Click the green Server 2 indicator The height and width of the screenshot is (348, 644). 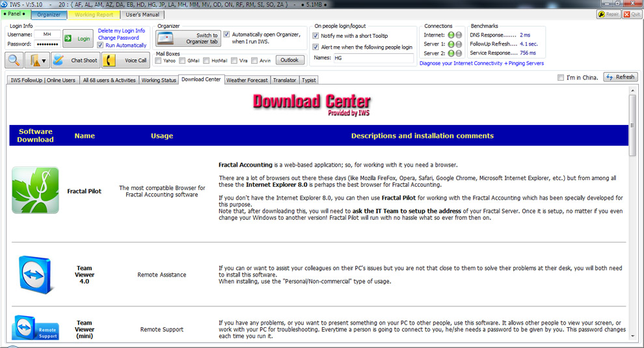(x=451, y=53)
